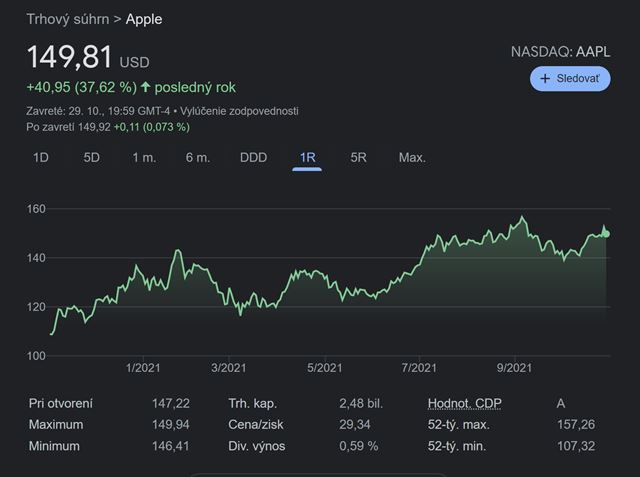Click the Minimum value 146,41
640x477 pixels.
(171, 446)
